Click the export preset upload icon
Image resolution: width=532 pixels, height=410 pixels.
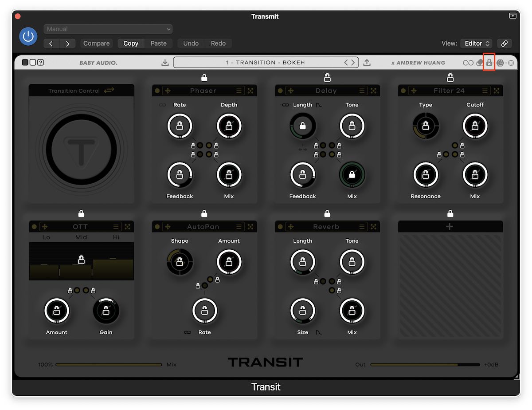[x=367, y=63]
